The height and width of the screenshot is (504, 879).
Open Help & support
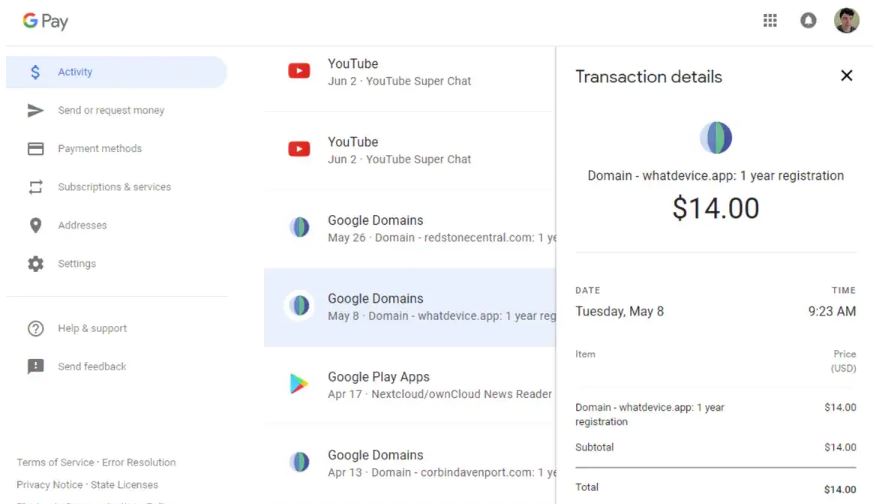click(x=92, y=329)
